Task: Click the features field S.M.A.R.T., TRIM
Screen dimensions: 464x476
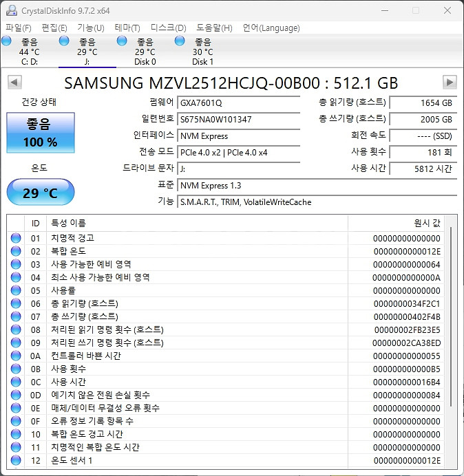Action: point(317,202)
